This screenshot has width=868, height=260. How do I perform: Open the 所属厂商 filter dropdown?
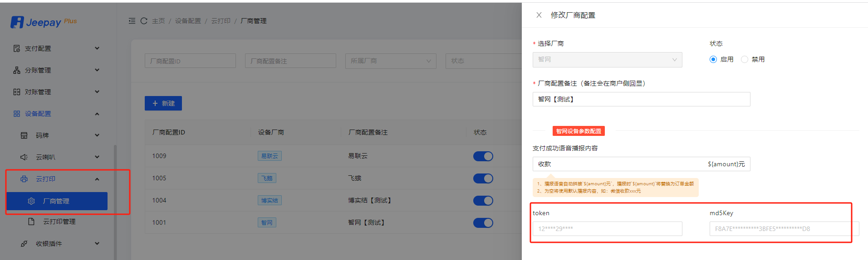390,61
